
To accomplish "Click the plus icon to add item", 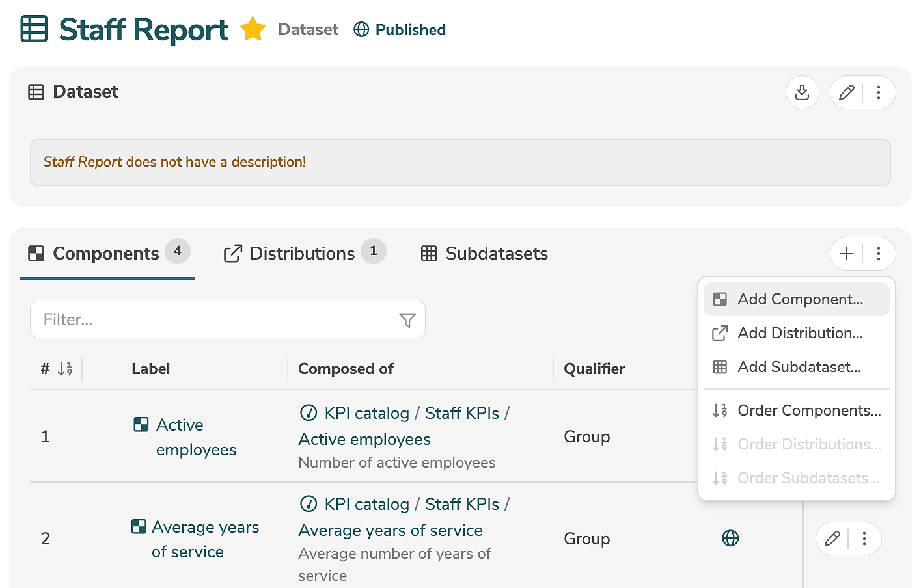I will [846, 254].
